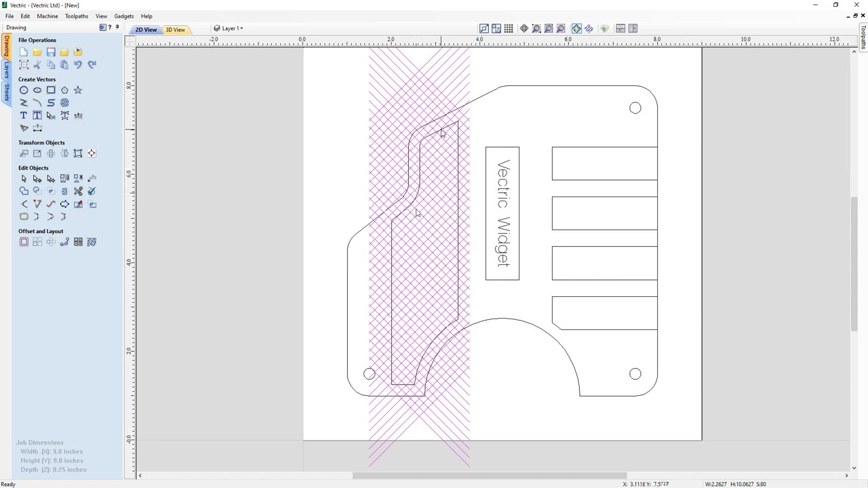Open the Toolpaths menu
This screenshot has width=868, height=488.
[77, 16]
